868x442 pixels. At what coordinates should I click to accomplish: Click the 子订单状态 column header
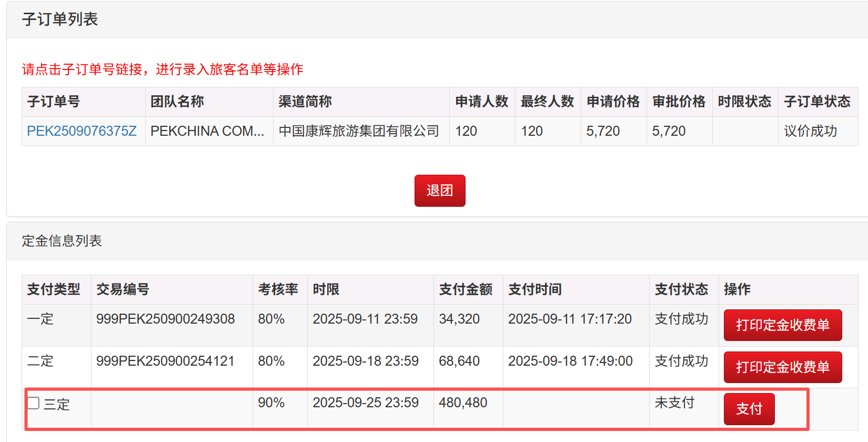[x=816, y=102]
